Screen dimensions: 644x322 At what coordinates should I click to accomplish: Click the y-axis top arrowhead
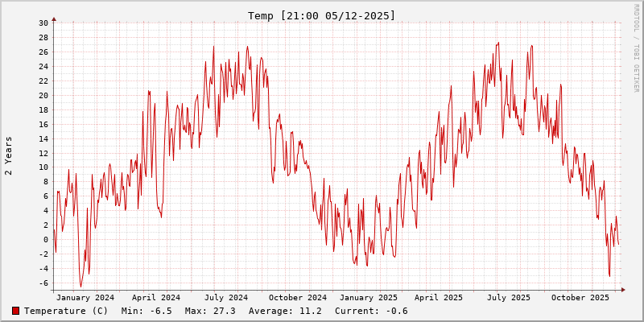coord(54,19)
